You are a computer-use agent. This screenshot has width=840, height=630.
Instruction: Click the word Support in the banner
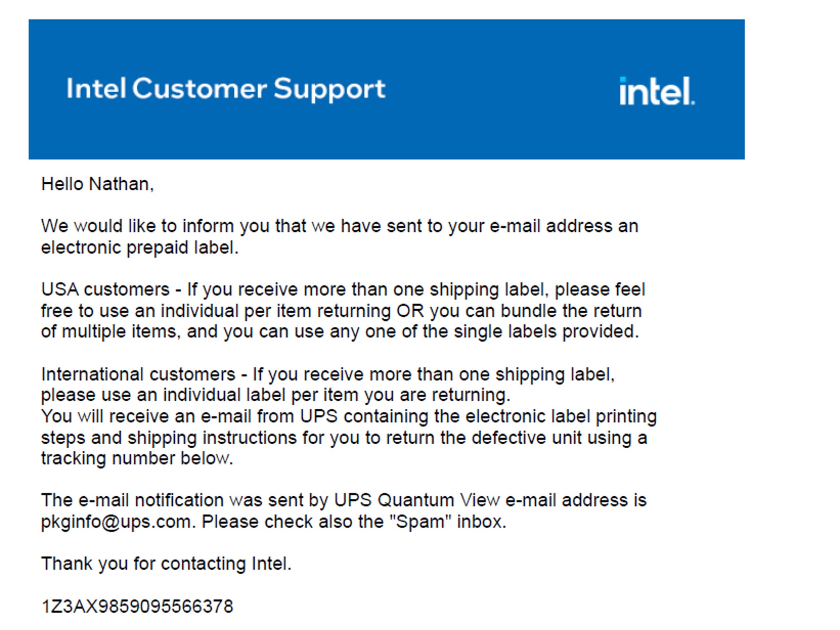click(330, 89)
